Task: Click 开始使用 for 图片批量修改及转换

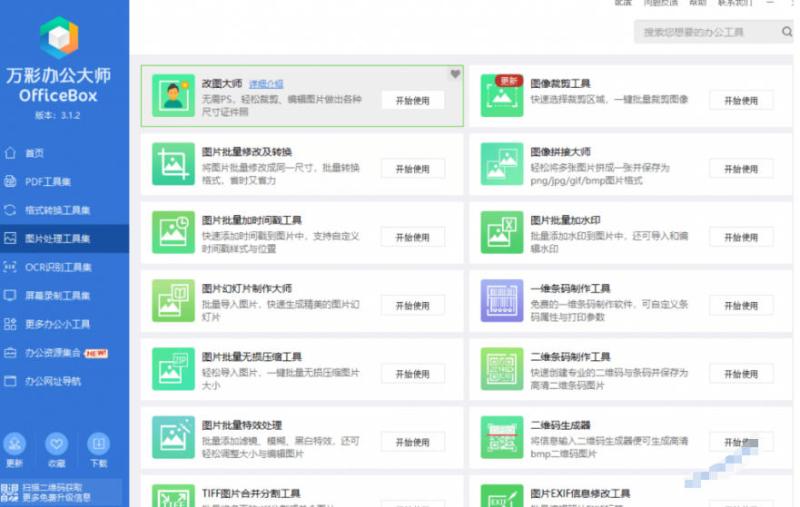Action: pos(413,169)
